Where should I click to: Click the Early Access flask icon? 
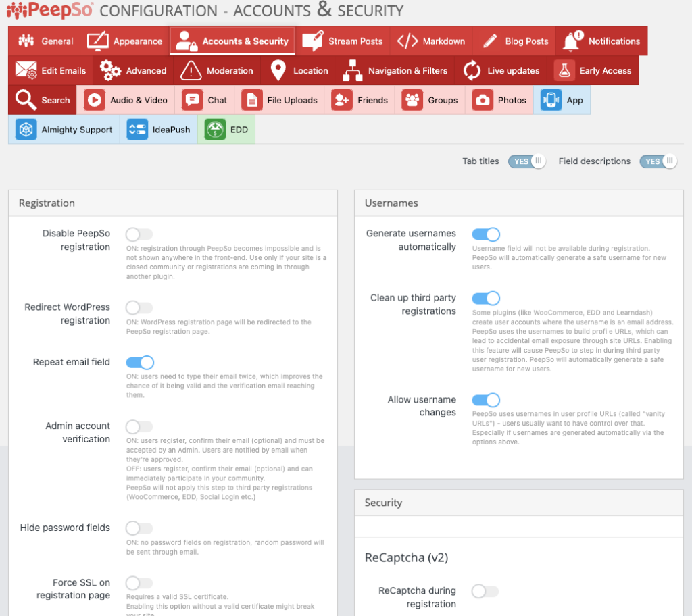pos(564,71)
